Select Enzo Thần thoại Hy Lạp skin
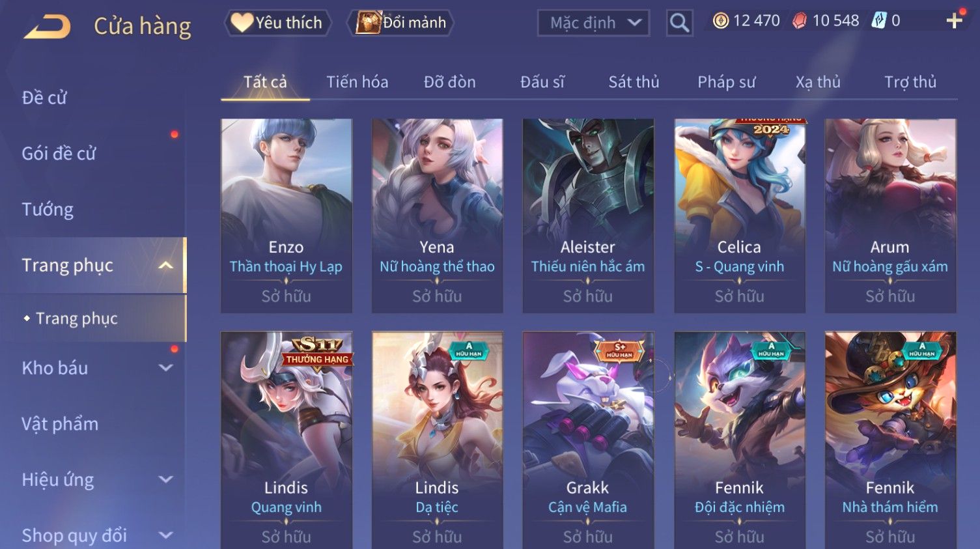The image size is (980, 549). point(287,216)
